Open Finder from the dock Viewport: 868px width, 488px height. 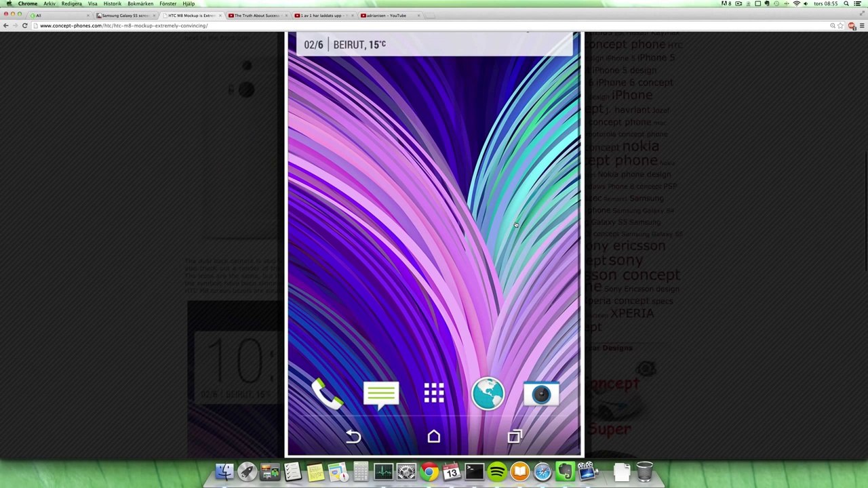click(224, 471)
